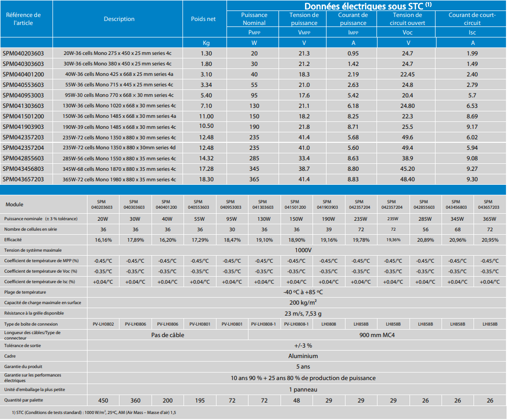Select the '1 panneau' packaging value
The image size is (507, 420).
click(303, 390)
